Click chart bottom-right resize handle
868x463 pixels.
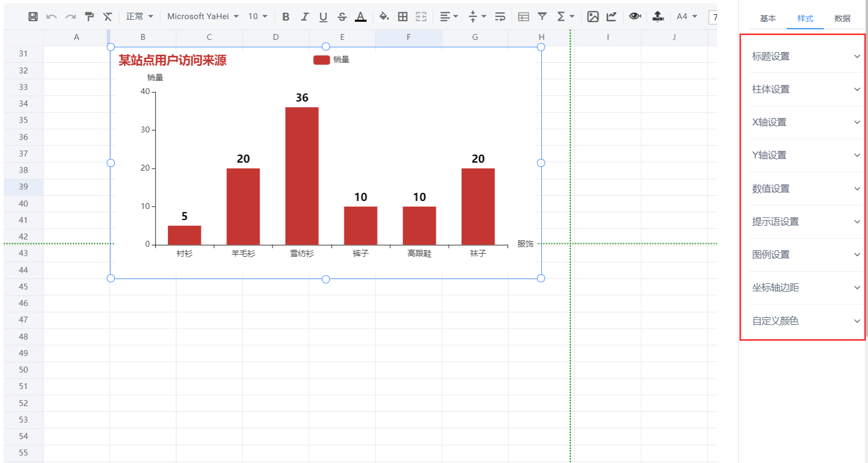pos(541,279)
